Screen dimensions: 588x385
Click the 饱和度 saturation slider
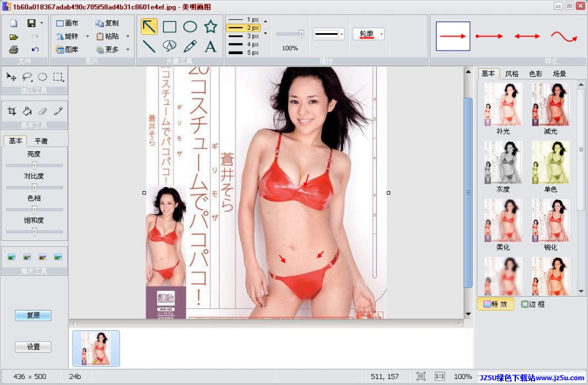[x=34, y=232]
